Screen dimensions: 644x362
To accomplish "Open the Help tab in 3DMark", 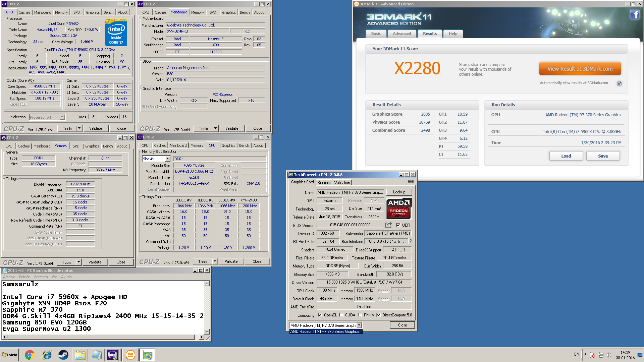I will (453, 34).
